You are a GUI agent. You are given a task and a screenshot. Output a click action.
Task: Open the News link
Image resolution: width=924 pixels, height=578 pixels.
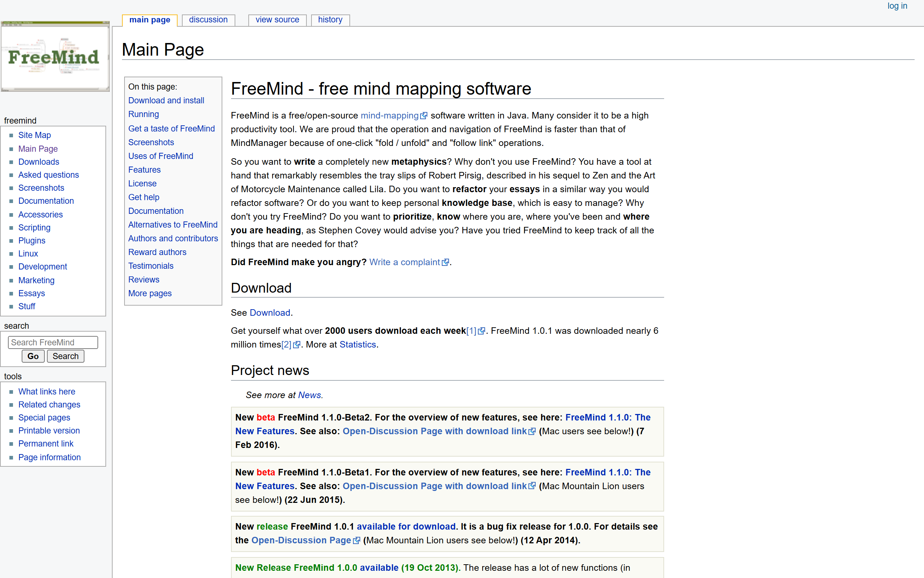pos(309,395)
